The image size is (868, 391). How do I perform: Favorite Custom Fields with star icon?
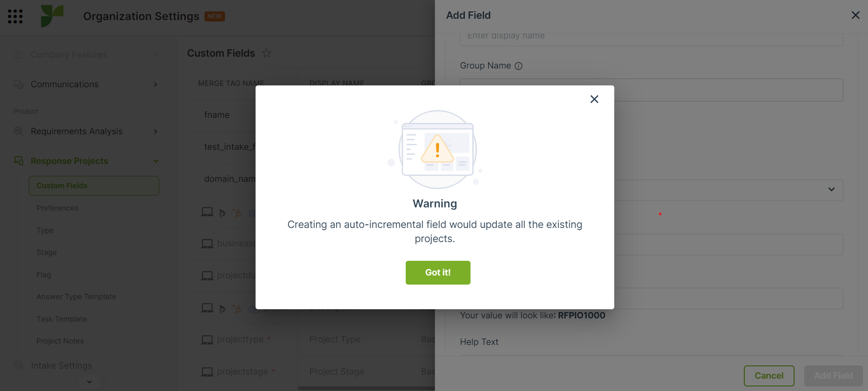tap(267, 53)
